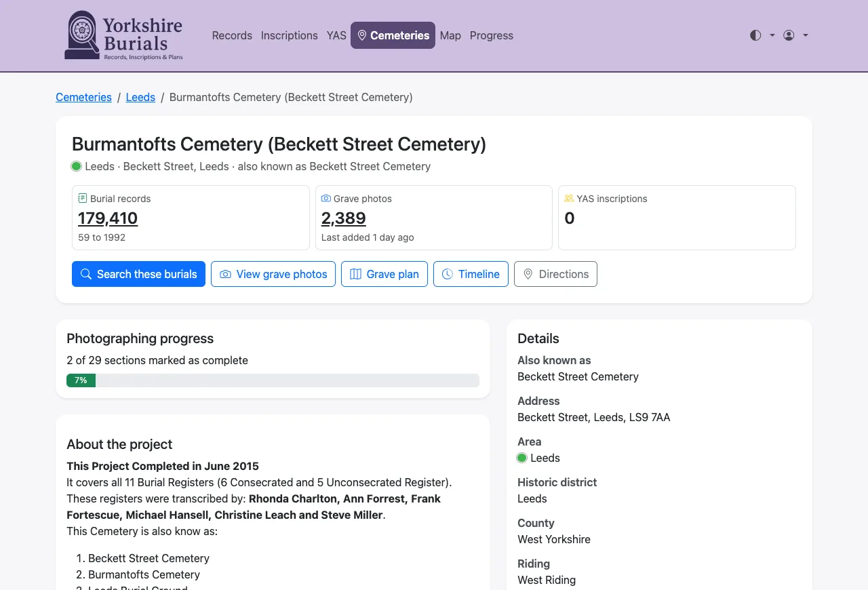Image resolution: width=868 pixels, height=590 pixels.
Task: Open the Grave plan button
Action: click(384, 274)
